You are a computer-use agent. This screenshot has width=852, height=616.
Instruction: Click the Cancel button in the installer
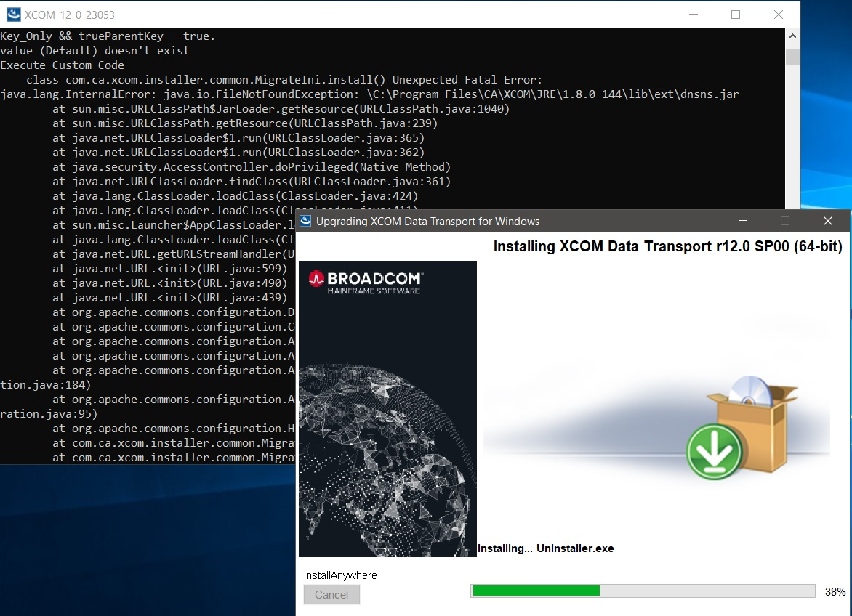[331, 595]
